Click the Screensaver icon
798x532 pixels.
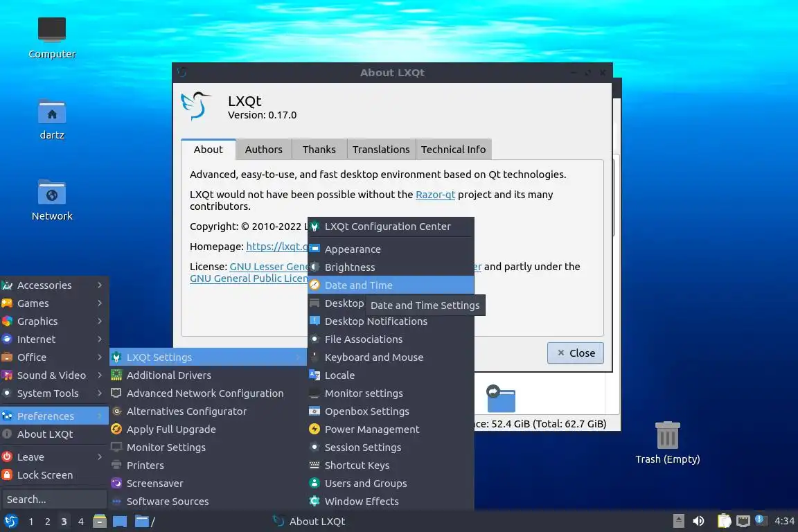(x=116, y=483)
